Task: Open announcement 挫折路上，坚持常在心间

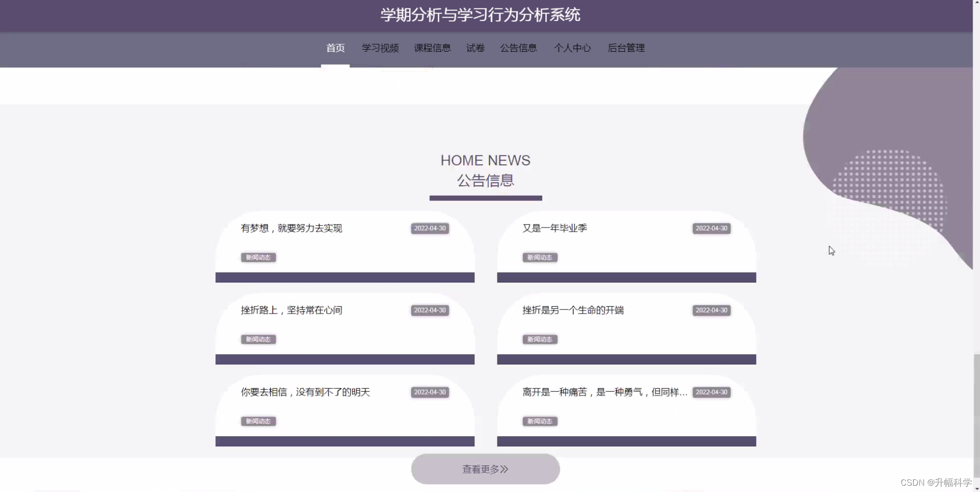Action: tap(291, 310)
